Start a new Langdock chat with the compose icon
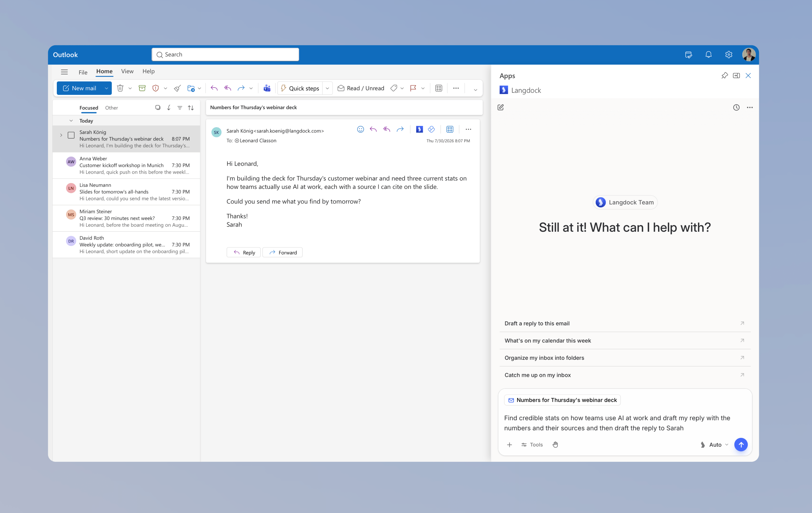The image size is (812, 513). tap(501, 108)
